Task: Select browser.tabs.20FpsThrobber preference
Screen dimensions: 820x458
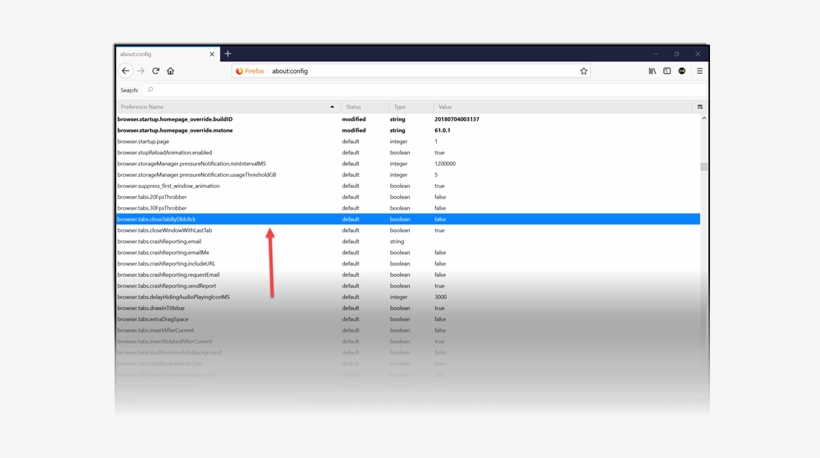Action: (408, 197)
